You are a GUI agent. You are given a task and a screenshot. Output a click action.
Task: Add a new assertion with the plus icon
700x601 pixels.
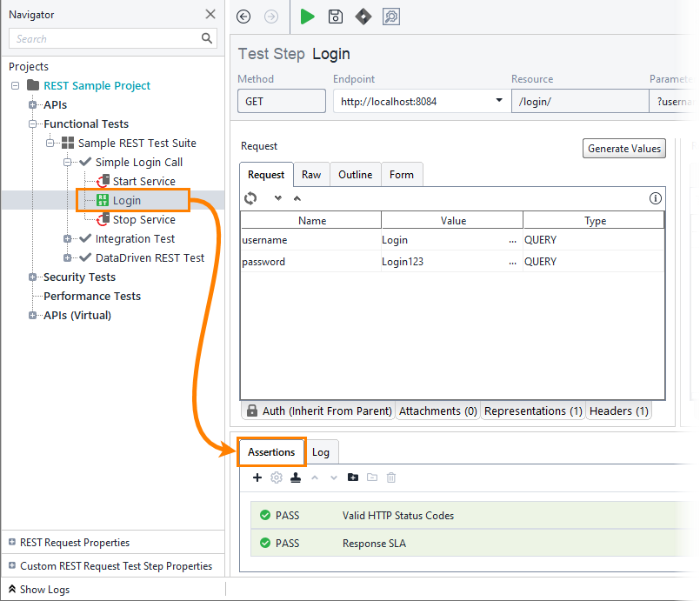pos(257,477)
